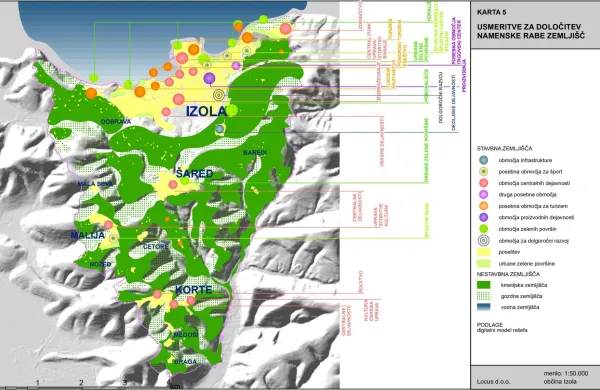This screenshot has height=390, width=600.
Task: Click the vertical DOLGOROČNI RAZVOJ callout label
Action: (x=441, y=97)
